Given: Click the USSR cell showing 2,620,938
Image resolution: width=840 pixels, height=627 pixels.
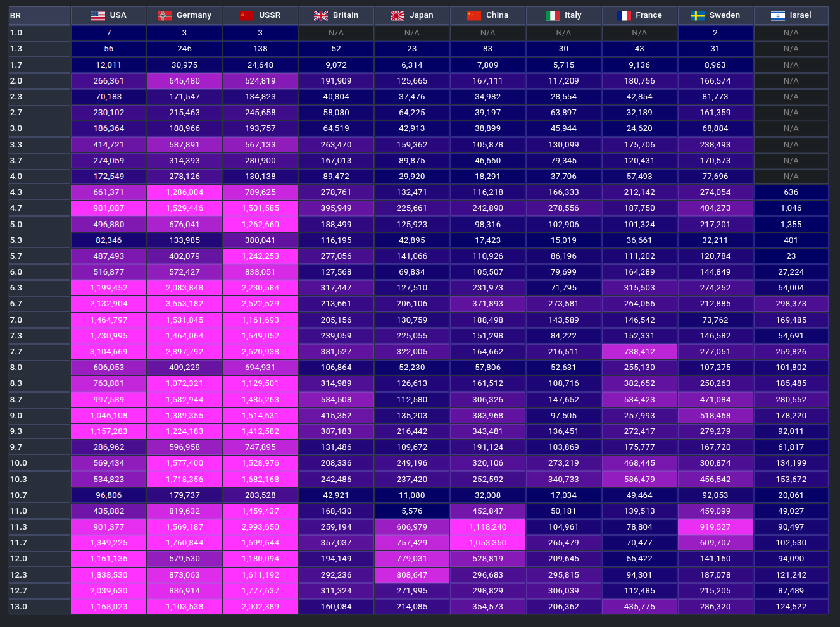Looking at the screenshot, I should click(260, 352).
